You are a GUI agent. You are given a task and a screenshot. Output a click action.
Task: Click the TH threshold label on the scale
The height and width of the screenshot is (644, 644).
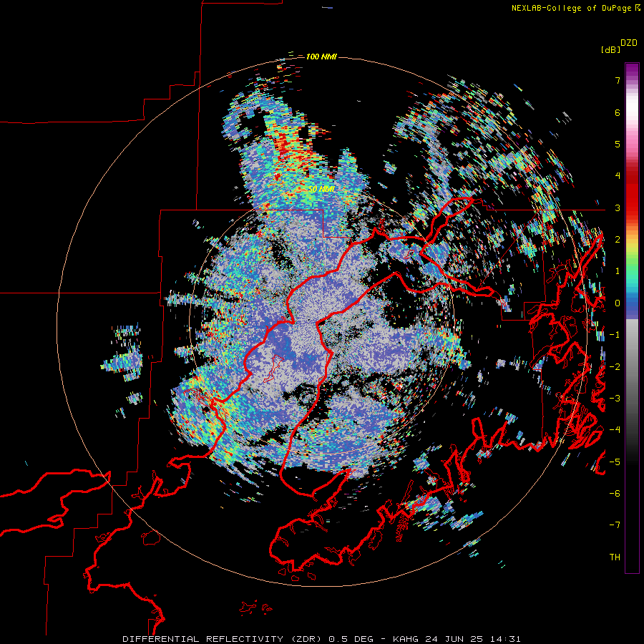pos(615,557)
